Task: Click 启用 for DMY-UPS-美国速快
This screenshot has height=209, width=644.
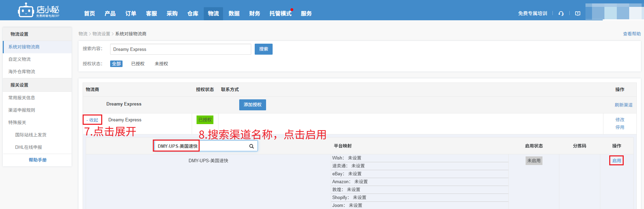Action: tap(616, 161)
